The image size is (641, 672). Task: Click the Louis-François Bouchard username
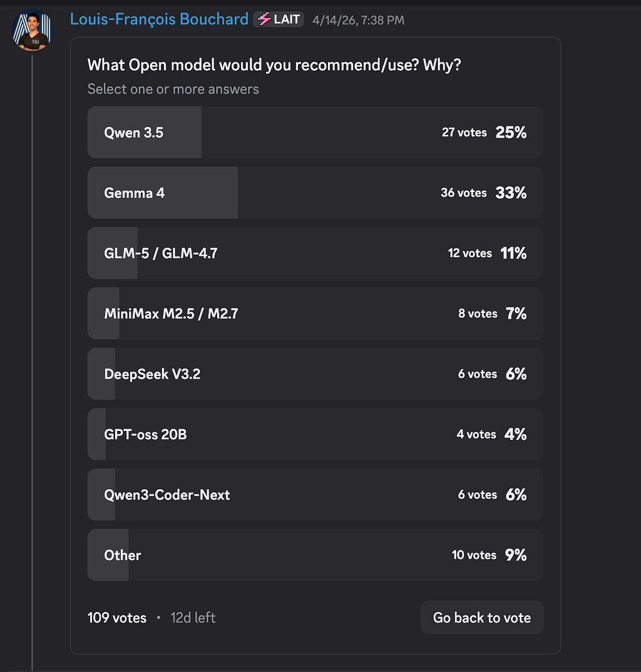click(159, 19)
